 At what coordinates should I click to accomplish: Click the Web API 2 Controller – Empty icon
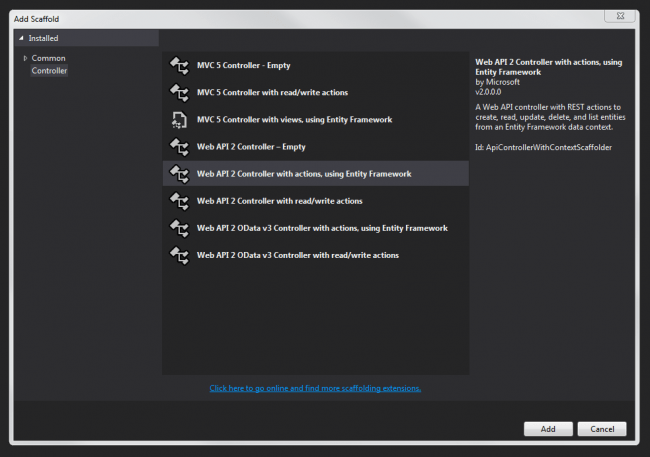[x=179, y=147]
